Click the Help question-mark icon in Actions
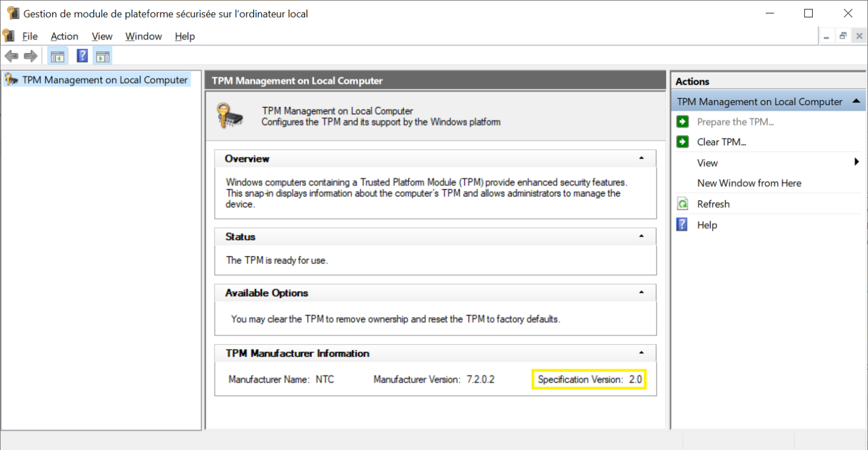Screen dimensions: 868x450 pos(683,225)
